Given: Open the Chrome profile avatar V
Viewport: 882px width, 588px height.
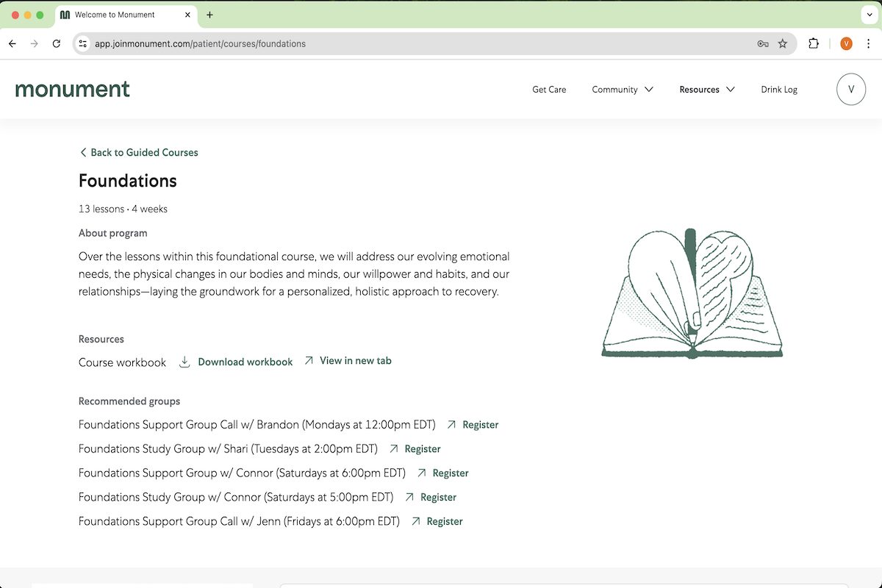Looking at the screenshot, I should pyautogui.click(x=846, y=44).
